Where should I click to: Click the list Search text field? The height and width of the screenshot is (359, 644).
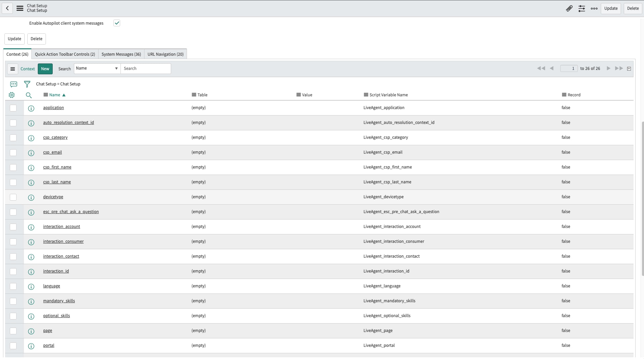(146, 69)
